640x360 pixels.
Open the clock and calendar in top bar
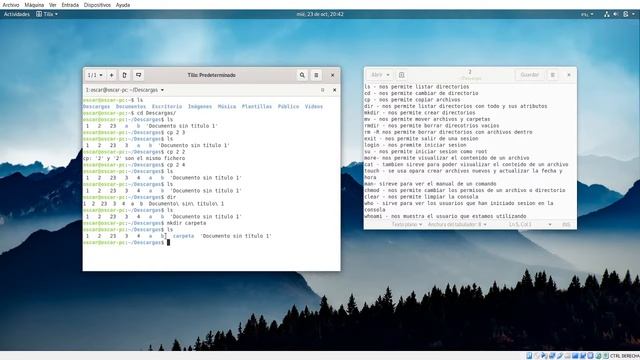320,14
